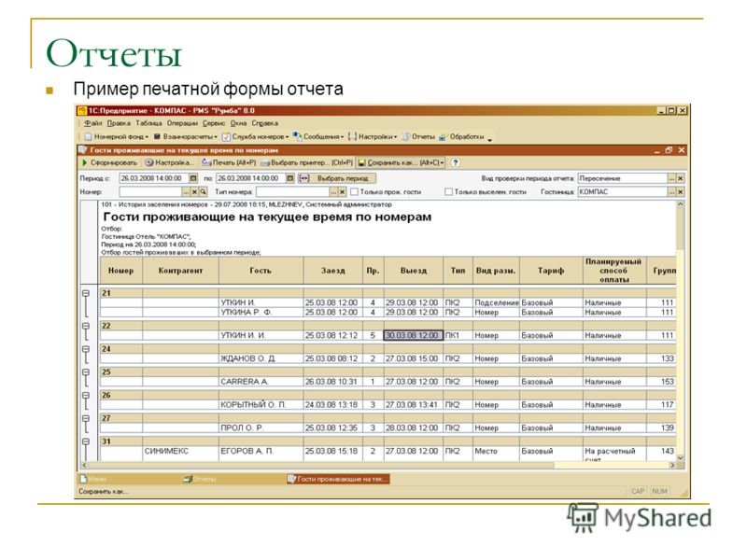Select the highlighted cell 30.03.08 12:00
This screenshot has width=747, height=560.
point(413,336)
